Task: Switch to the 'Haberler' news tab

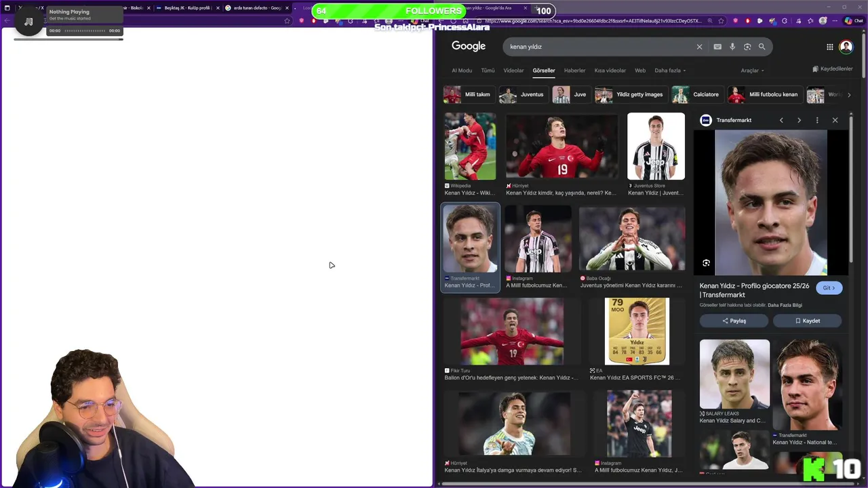Action: point(574,70)
